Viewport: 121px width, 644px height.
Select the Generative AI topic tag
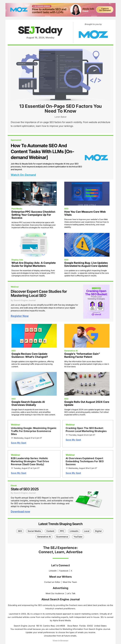coord(44,537)
